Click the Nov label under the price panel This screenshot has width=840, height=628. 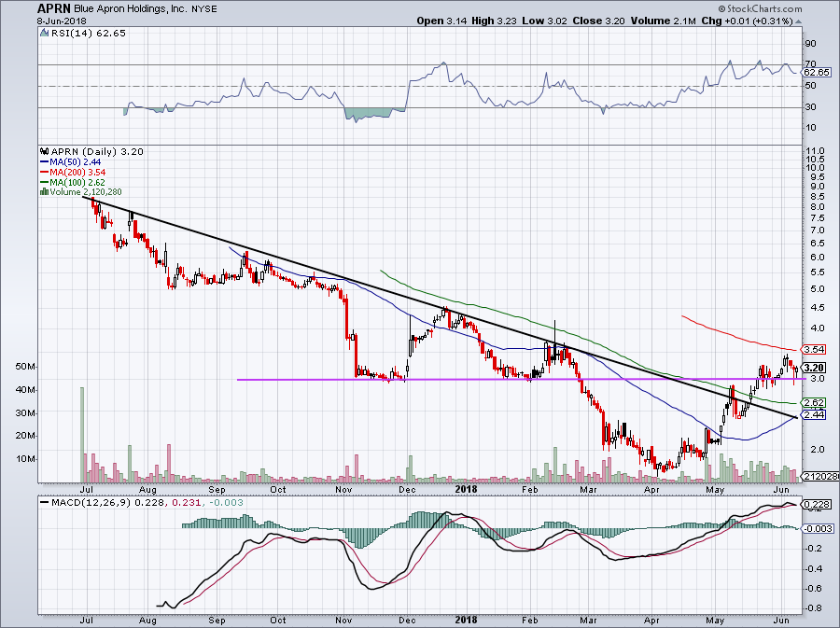point(343,490)
